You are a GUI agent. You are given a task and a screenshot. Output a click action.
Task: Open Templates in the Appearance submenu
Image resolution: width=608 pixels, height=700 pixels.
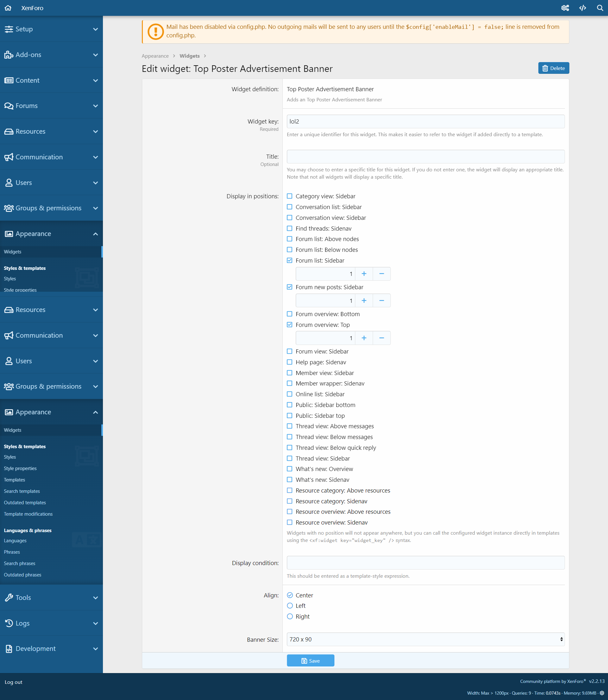point(15,480)
